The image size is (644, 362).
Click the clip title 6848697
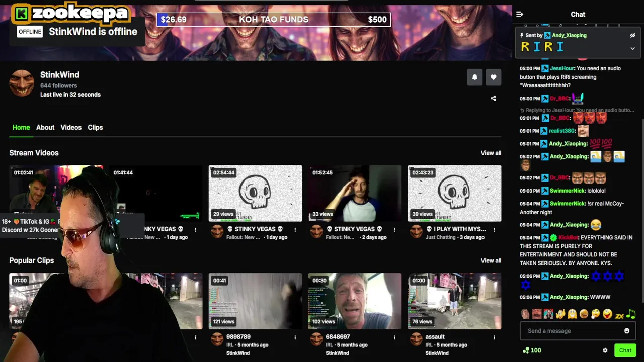pos(338,337)
